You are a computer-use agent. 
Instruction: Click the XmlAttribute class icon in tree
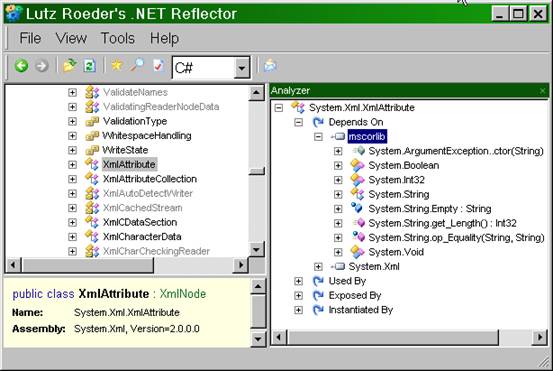click(92, 164)
